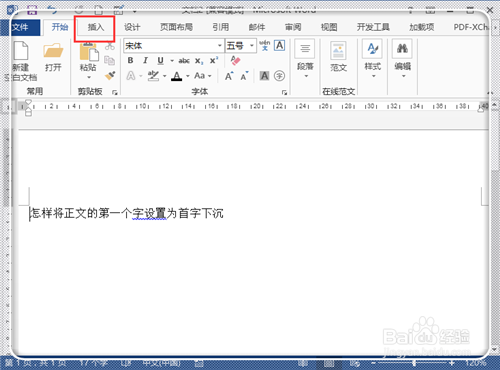Toggle subscript formatting

tap(199, 61)
